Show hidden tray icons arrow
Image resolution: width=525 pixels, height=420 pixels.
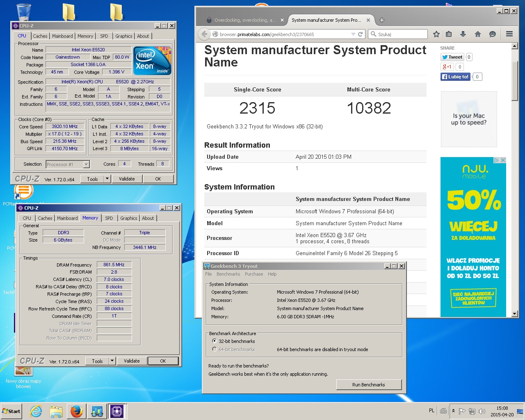[453, 411]
